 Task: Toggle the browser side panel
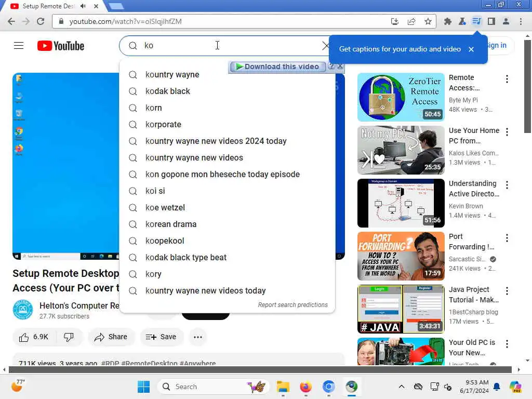pyautogui.click(x=491, y=21)
